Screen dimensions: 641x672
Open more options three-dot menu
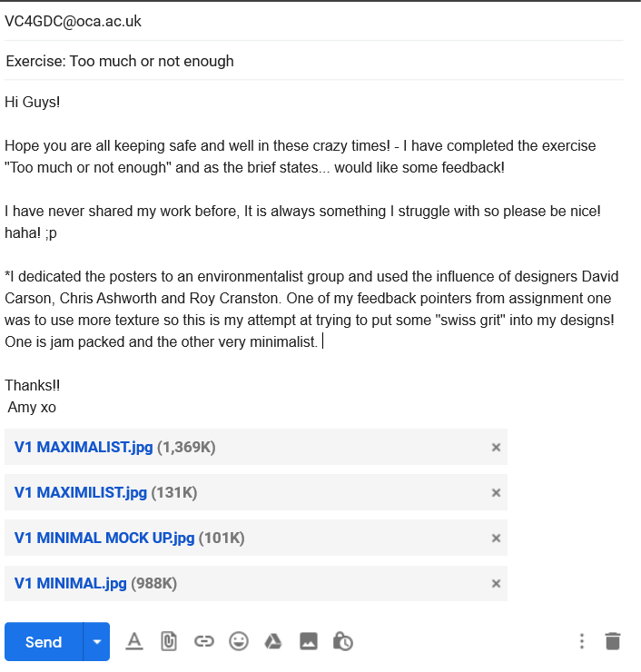point(582,641)
